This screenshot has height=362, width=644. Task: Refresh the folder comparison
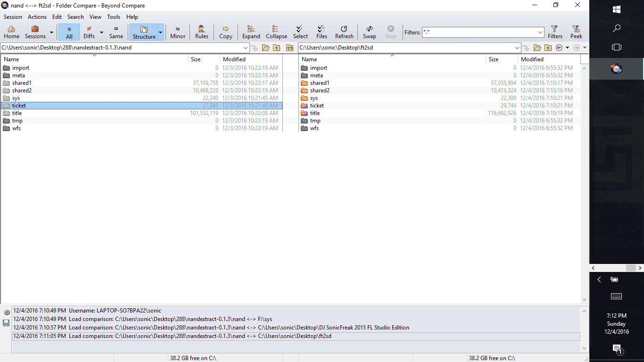(344, 32)
